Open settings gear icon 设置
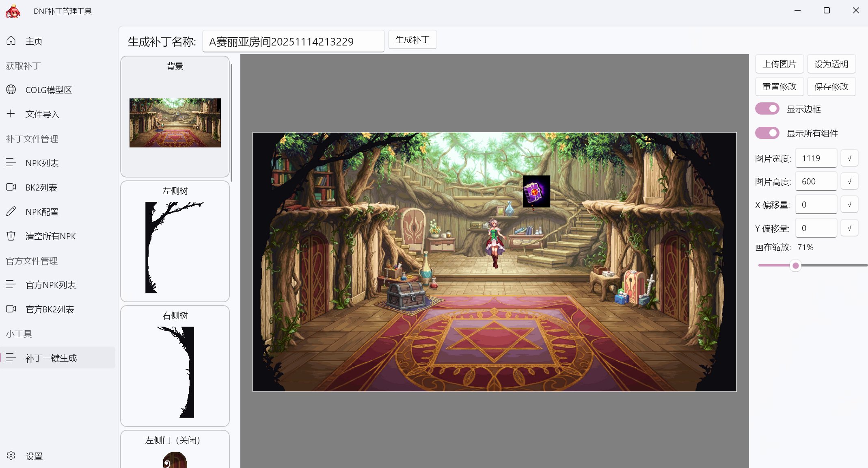Screen dimensions: 868x468 tap(11, 455)
